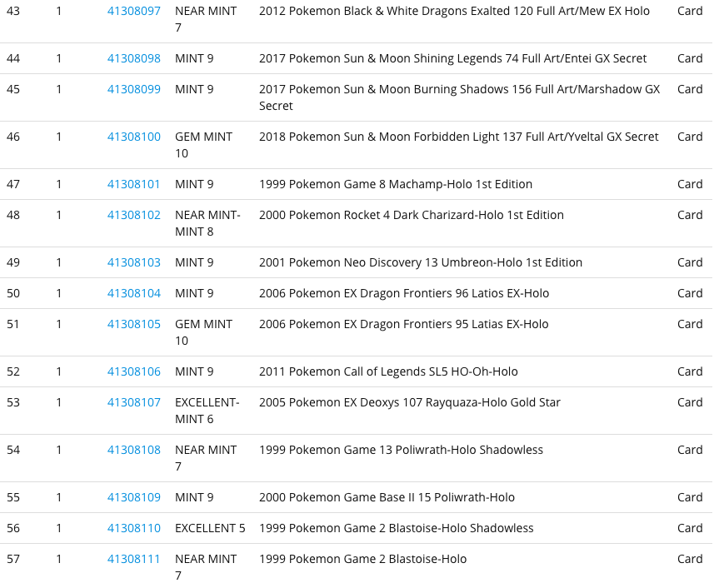Open cert number 41308108 link
714x588 pixels.
point(134,450)
